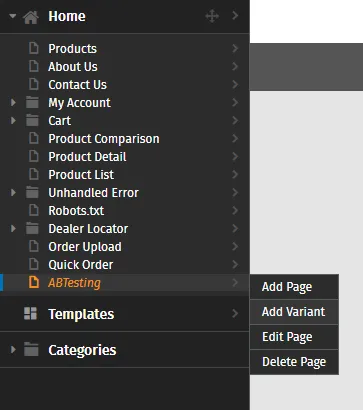This screenshot has height=410, width=363.
Task: Open chevron menu for Quick Order row
Action: click(x=235, y=264)
